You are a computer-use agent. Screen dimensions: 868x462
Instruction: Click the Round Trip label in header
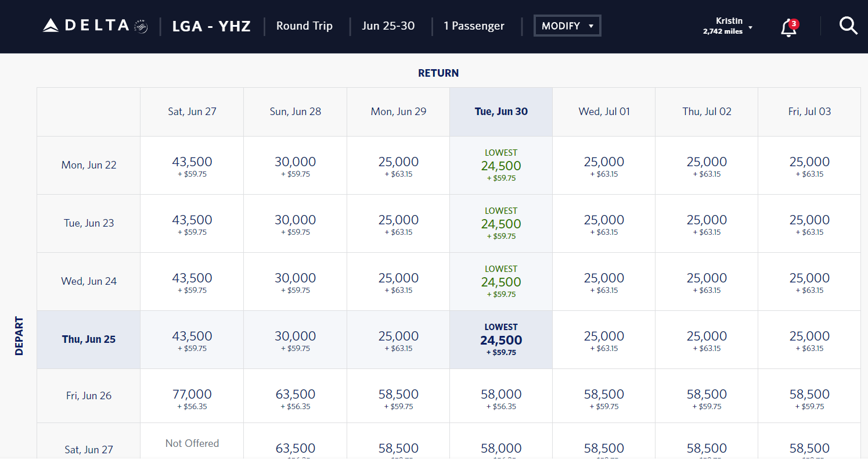tap(304, 26)
